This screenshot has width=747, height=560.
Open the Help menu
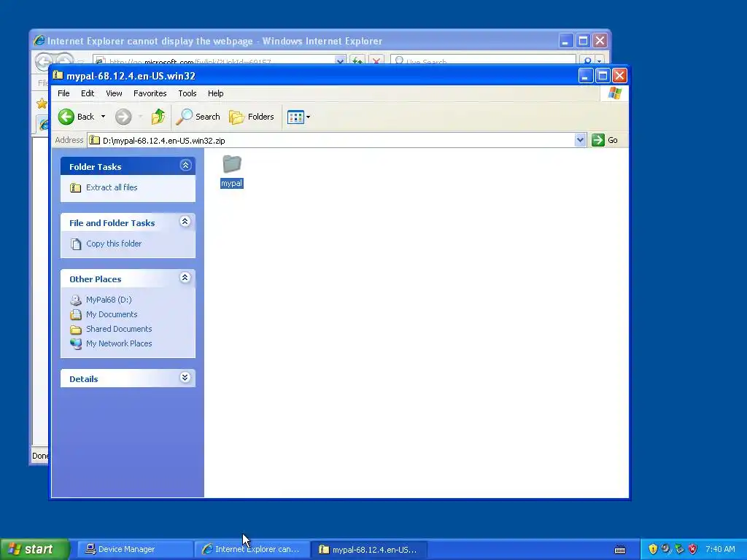coord(215,93)
